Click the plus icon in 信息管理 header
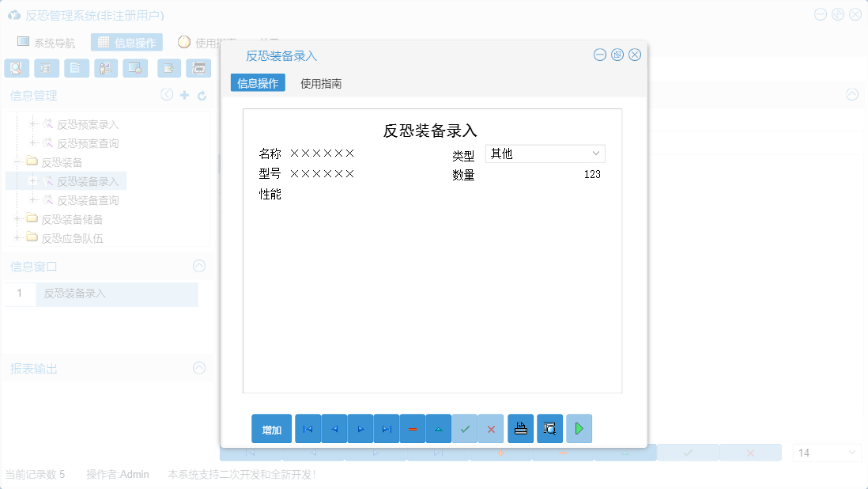The width and height of the screenshot is (868, 489). [183, 94]
